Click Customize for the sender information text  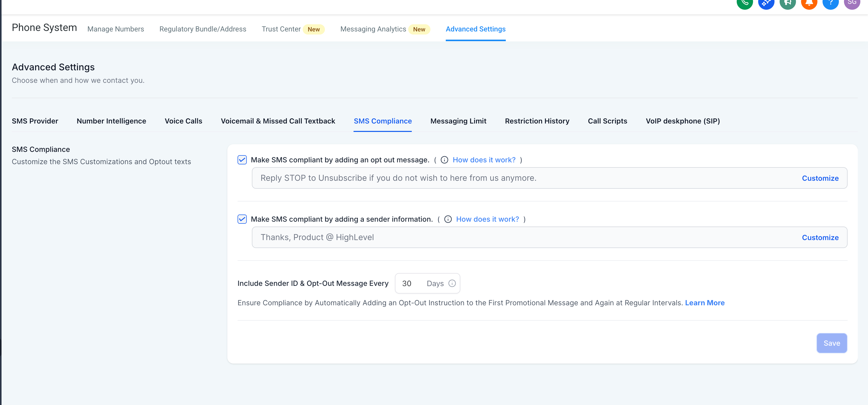pos(820,238)
